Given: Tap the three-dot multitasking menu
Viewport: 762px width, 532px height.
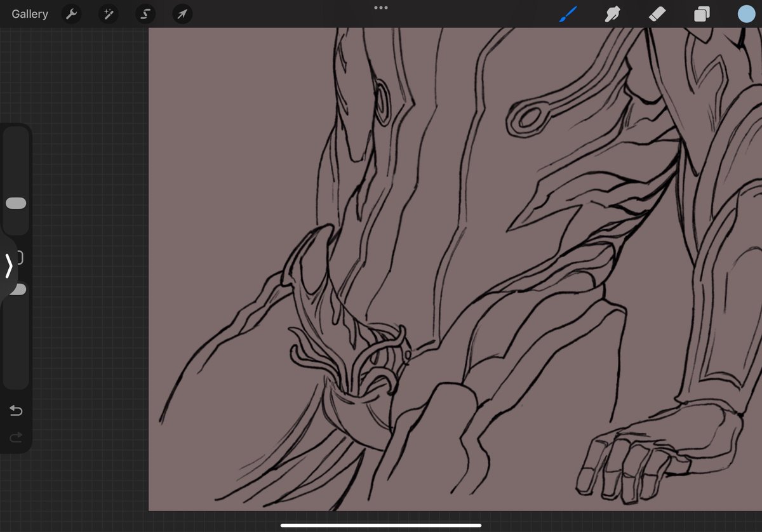Looking at the screenshot, I should coord(381,8).
